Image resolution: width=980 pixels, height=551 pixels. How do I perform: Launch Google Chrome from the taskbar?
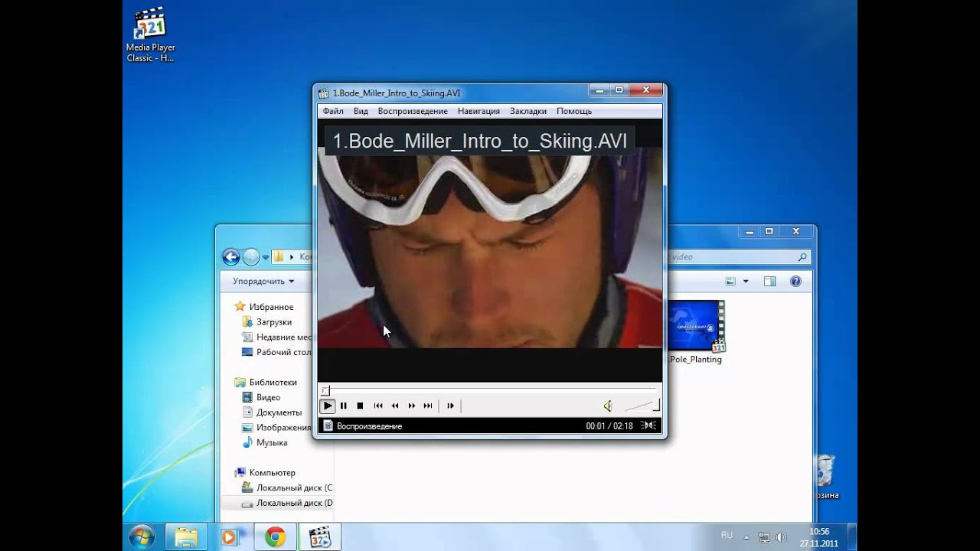(x=275, y=537)
